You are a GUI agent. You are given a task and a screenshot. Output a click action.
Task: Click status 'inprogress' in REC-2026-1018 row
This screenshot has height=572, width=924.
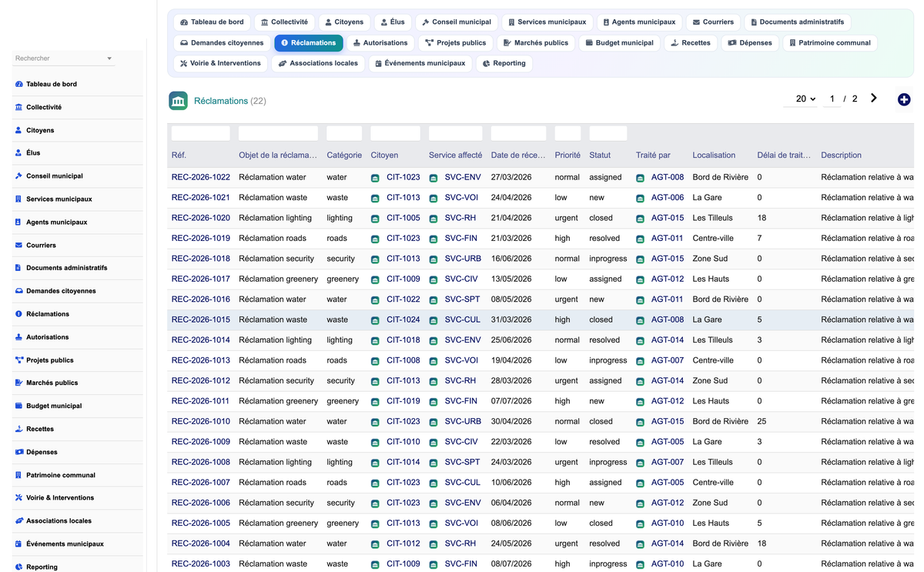point(608,259)
